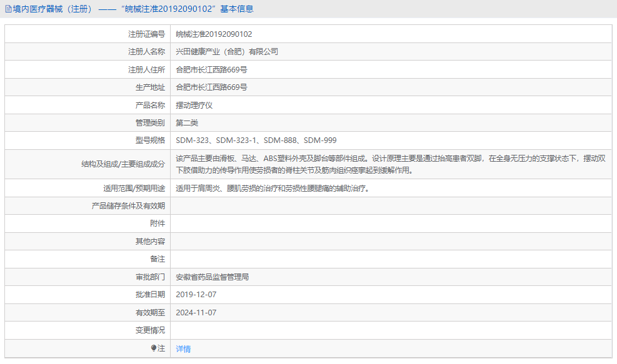Click the 审批部门 value 安徽省药品监督管理局
Screen dimensions: 617x364
214,276
